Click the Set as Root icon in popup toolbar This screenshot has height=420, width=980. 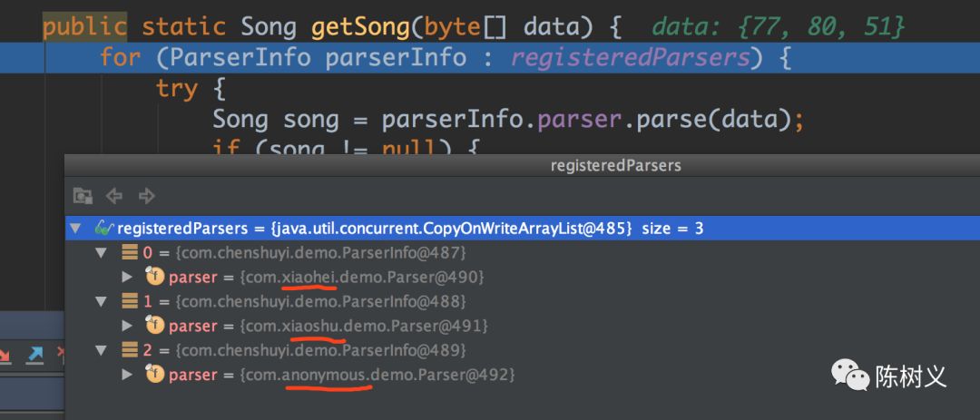pos(83,195)
